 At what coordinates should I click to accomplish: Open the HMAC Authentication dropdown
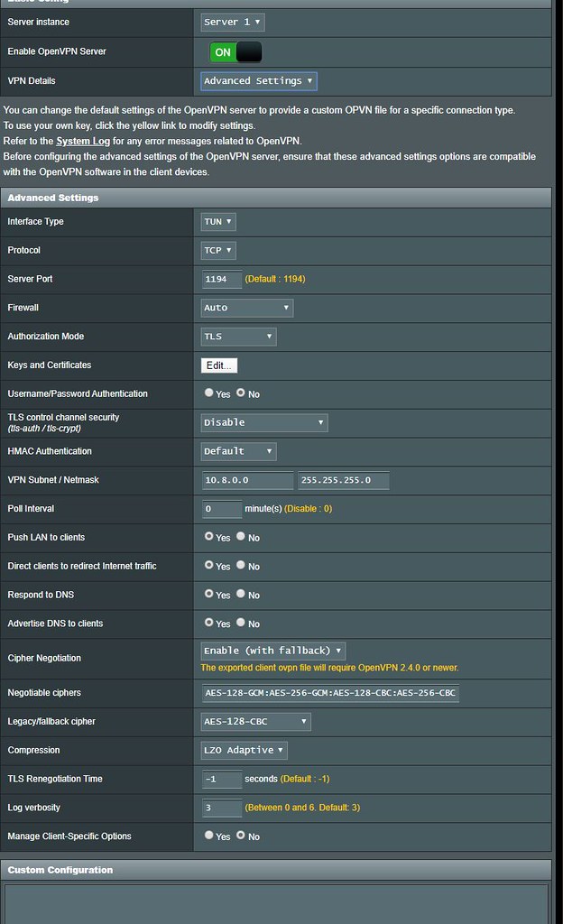coord(238,451)
